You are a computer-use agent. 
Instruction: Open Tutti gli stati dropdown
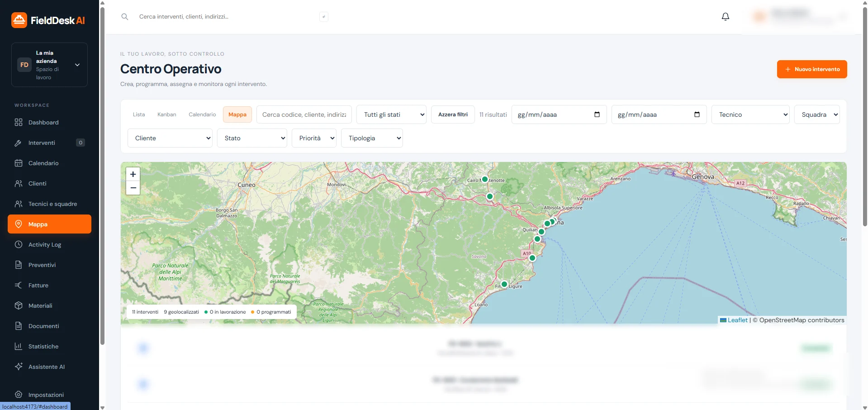pos(392,114)
